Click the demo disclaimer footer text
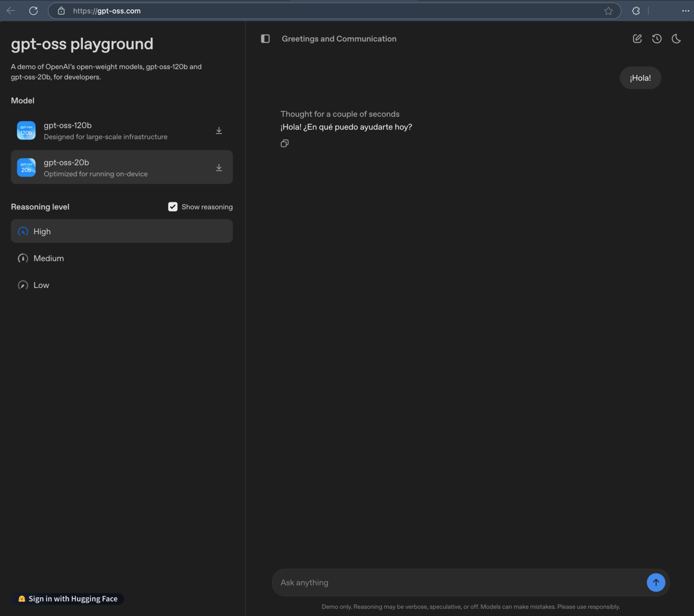 (470, 607)
